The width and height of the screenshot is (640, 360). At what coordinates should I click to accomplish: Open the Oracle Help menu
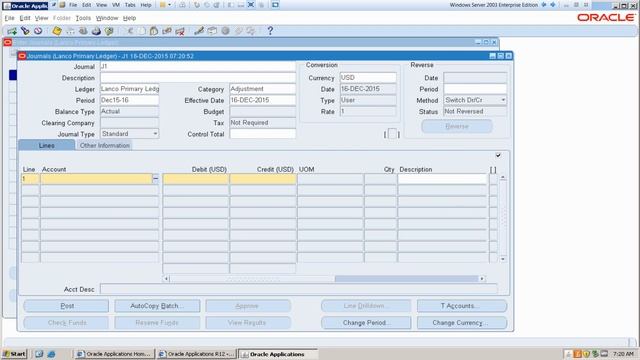(x=129, y=18)
